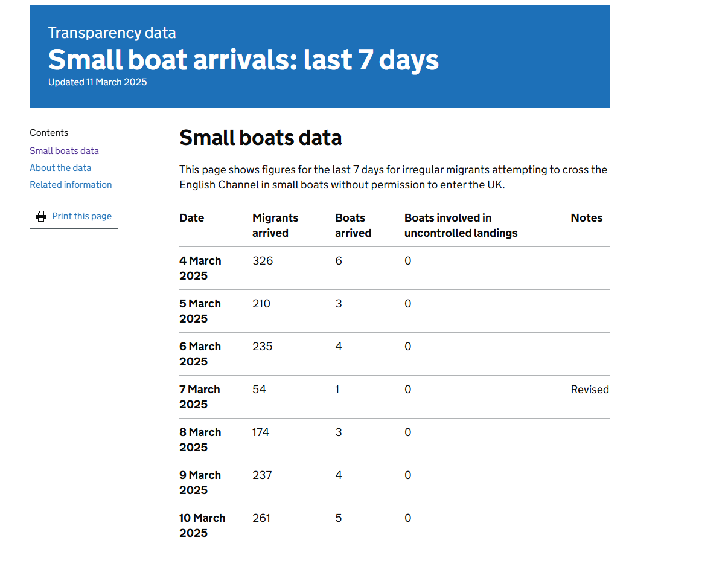Click the Revised note for 7 March
Image resolution: width=728 pixels, height=581 pixels.
pos(590,390)
